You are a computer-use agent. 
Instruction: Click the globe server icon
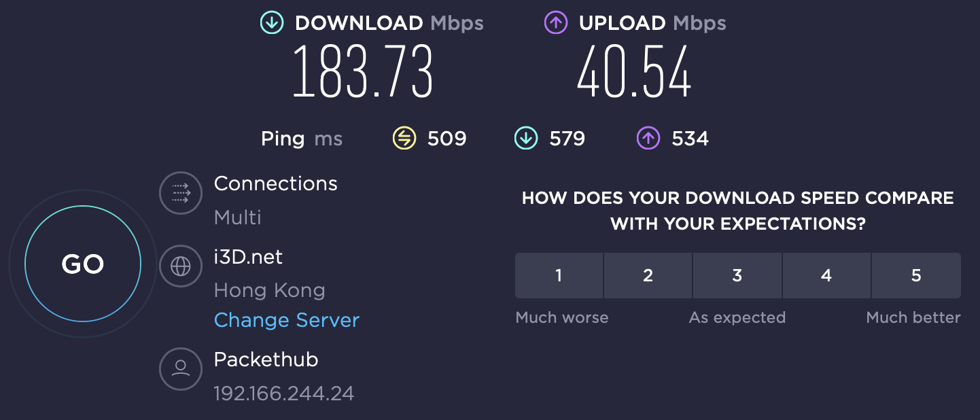[x=181, y=266]
